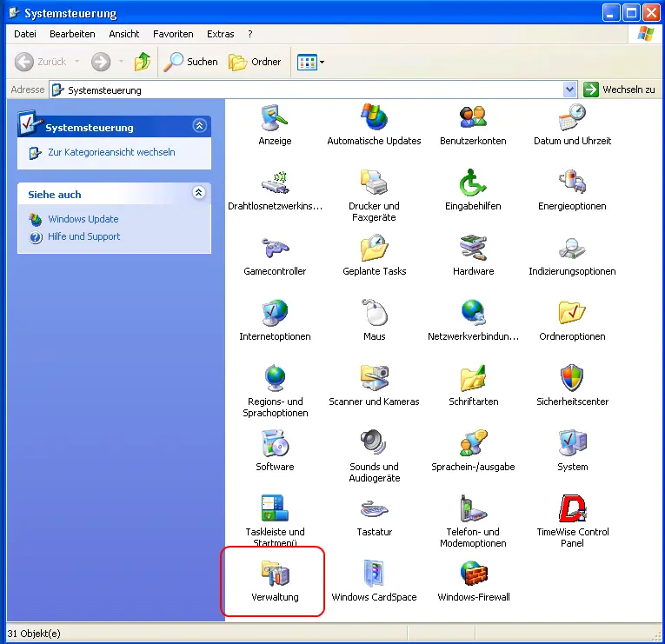Maximize the Systemsteuerung window
The width and height of the screenshot is (665, 644).
[x=631, y=13]
